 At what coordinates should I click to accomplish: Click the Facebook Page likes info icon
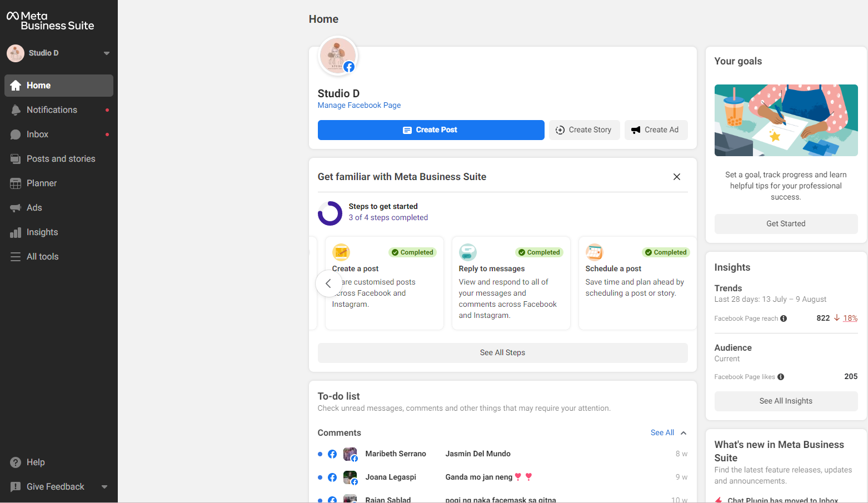[x=781, y=377]
